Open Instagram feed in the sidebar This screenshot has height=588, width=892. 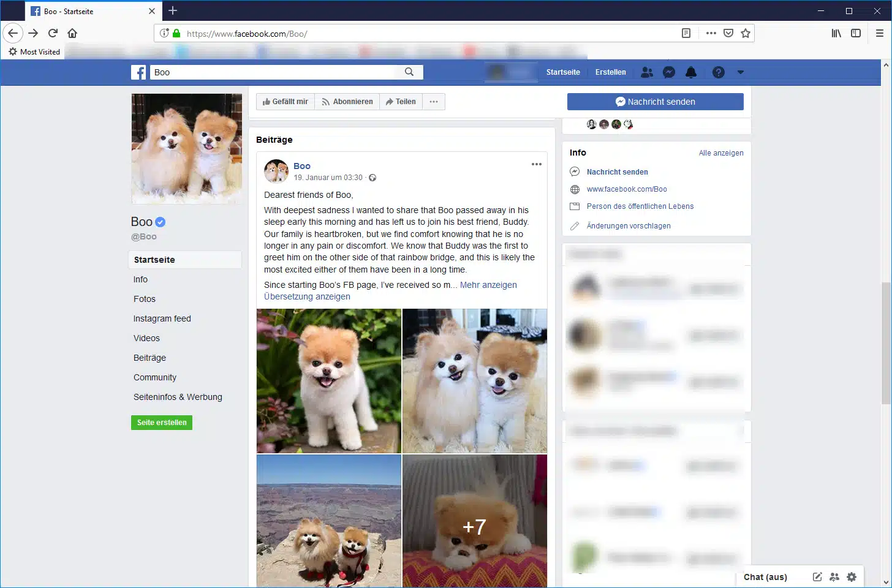(162, 318)
